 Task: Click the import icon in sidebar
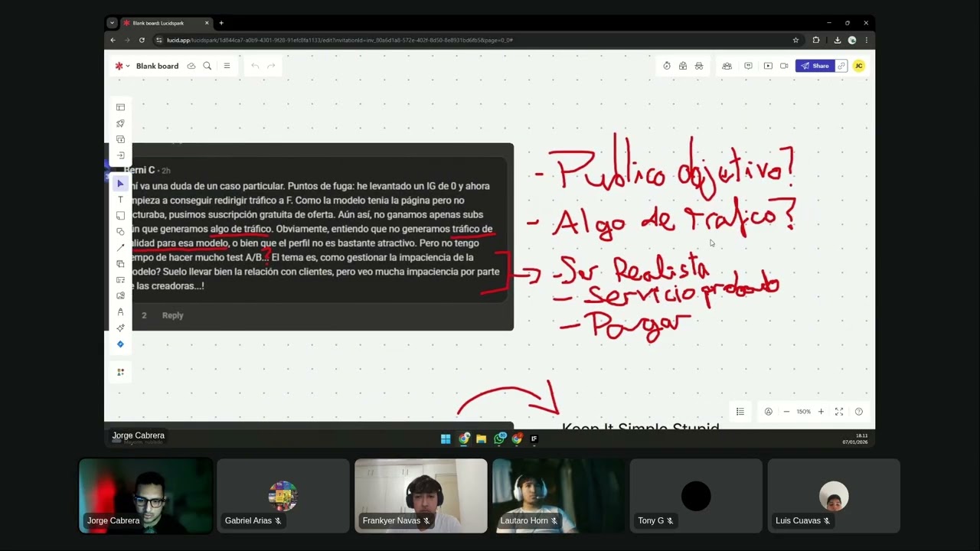[120, 155]
